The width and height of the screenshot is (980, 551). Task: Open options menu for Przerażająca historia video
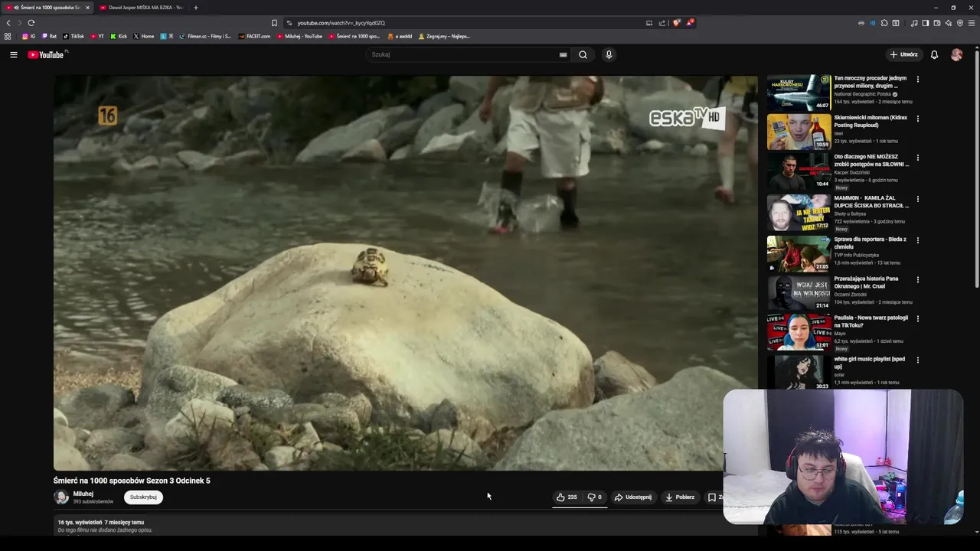[x=917, y=280]
